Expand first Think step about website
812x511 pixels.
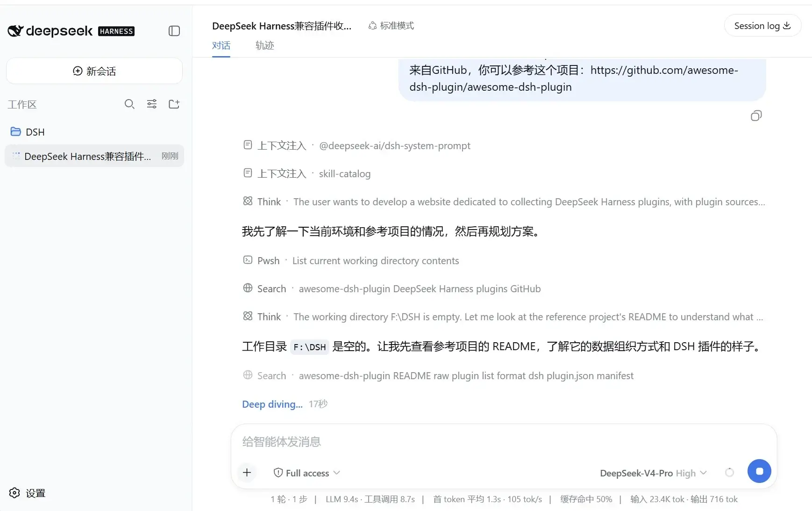point(504,202)
